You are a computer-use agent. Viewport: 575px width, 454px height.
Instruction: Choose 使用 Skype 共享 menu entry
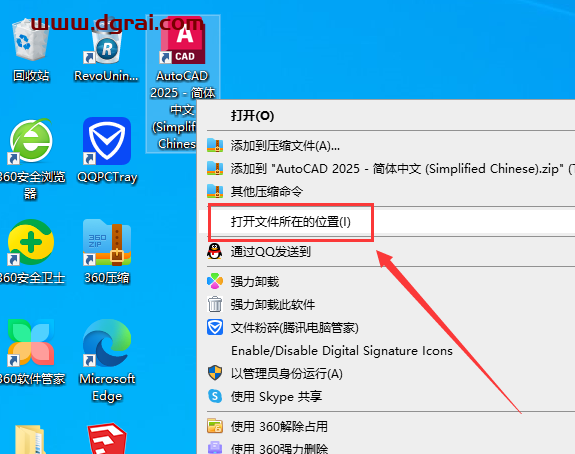[x=387, y=397]
